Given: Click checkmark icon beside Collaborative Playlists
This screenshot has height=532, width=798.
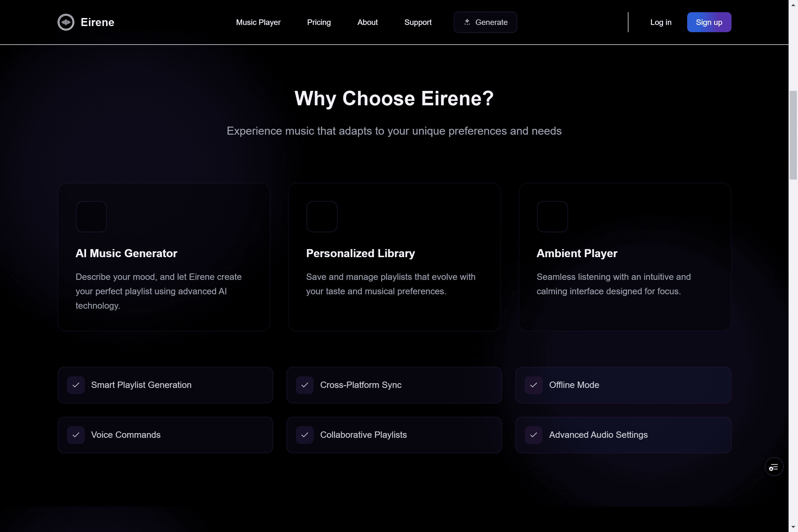Looking at the screenshot, I should (305, 435).
